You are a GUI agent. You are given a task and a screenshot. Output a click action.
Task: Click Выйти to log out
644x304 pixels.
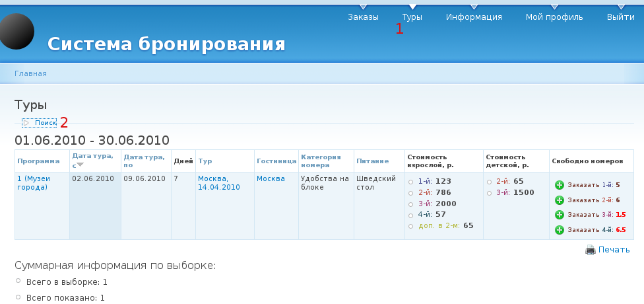coord(621,17)
